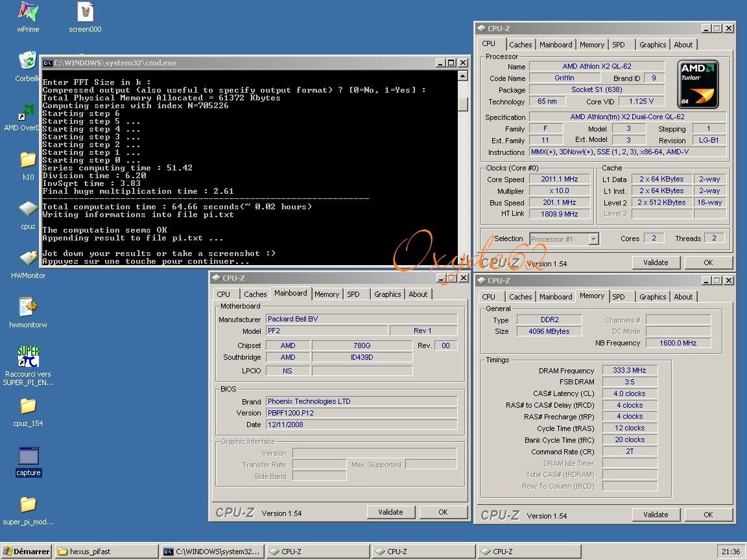
Task: Click OK in the Mainboard CPU-Z window
Action: pos(443,512)
